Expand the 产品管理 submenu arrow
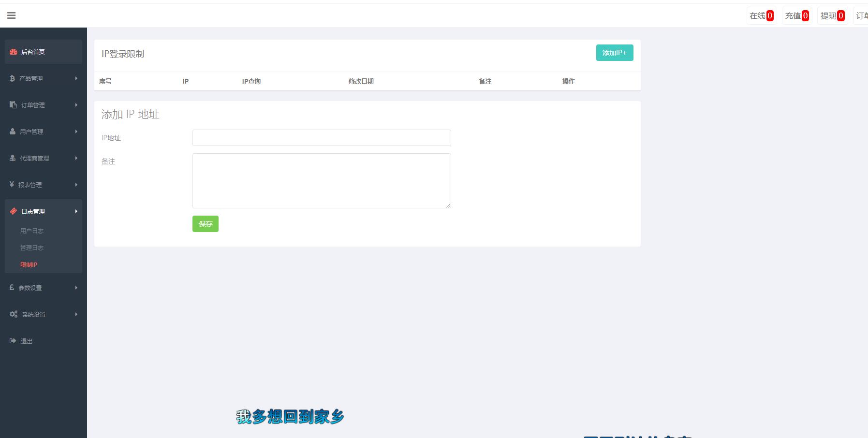Viewport: 868px width, 438px height. [x=76, y=78]
